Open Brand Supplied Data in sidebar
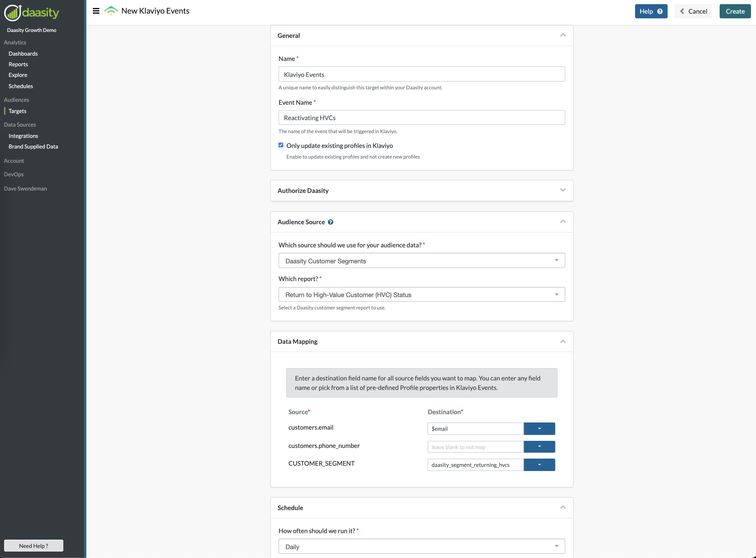The width and height of the screenshot is (756, 558). click(x=33, y=146)
